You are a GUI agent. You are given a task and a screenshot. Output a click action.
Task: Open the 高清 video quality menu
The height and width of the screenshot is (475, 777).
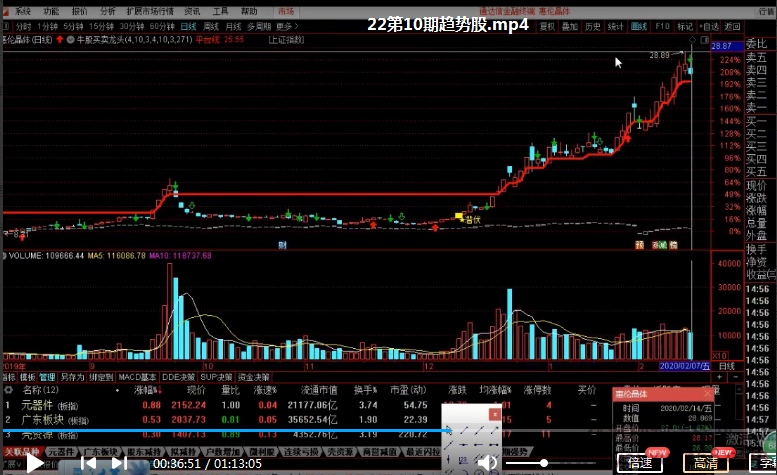tap(705, 463)
